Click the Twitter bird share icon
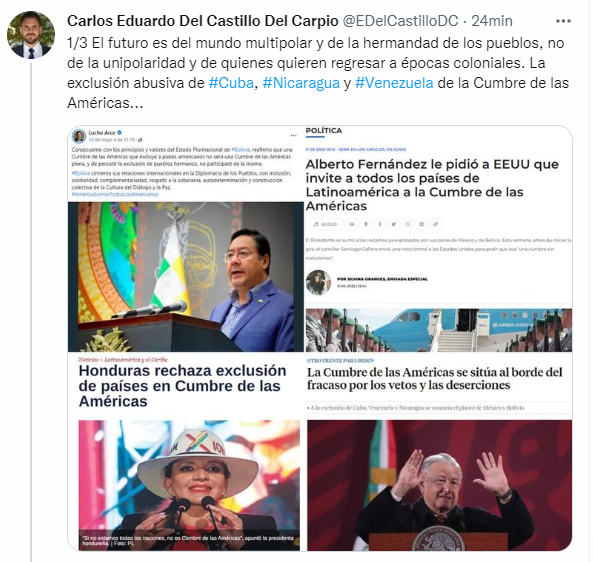593x562 pixels. [393, 224]
